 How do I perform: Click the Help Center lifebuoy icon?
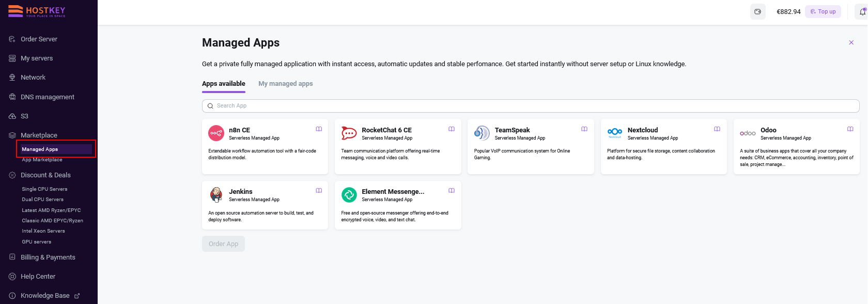[12, 277]
